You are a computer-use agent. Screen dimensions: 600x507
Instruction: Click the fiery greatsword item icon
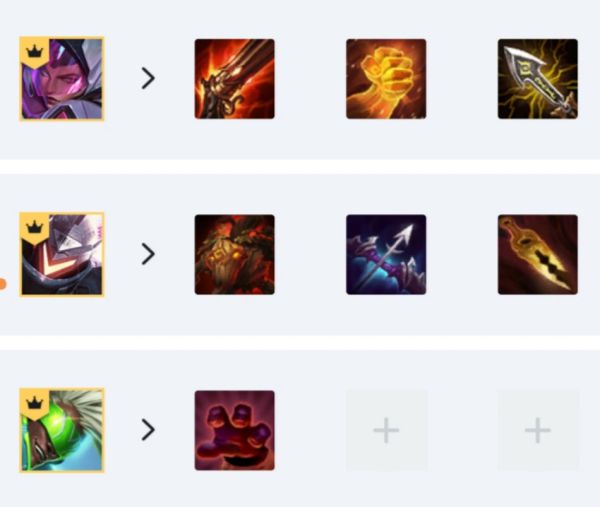click(235, 79)
